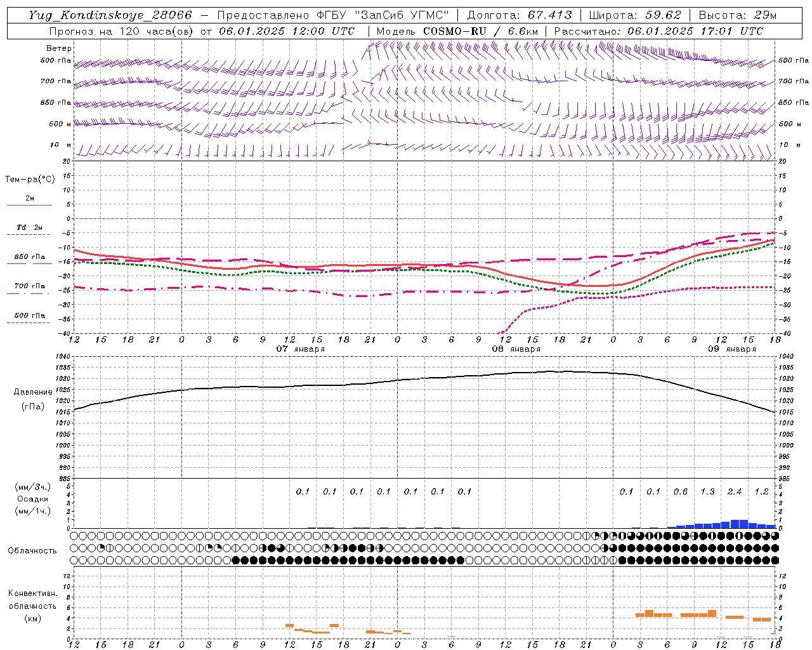
Task: Click the 08 января date label
Action: click(x=516, y=349)
